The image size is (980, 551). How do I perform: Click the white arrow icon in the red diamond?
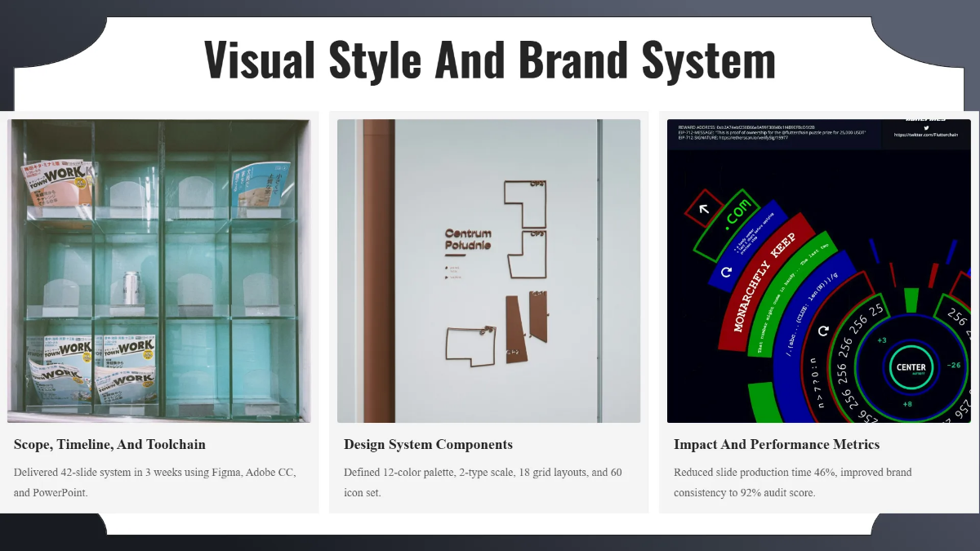[702, 209]
